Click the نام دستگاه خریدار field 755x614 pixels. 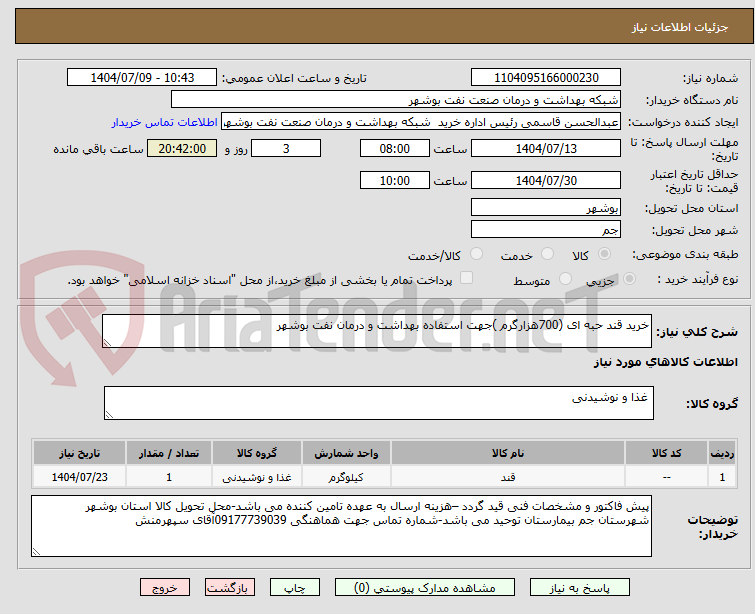point(396,100)
